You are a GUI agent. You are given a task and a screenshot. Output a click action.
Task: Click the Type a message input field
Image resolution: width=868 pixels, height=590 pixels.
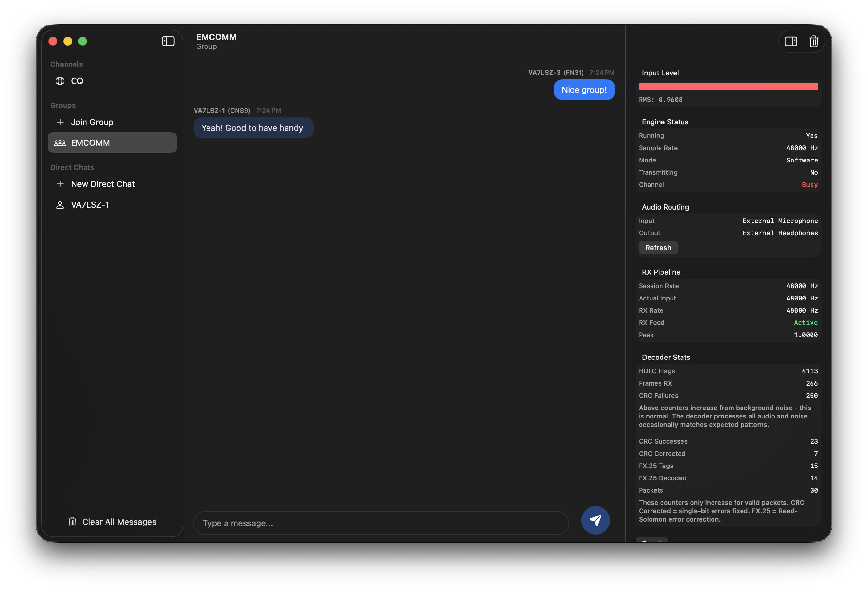[x=381, y=523]
